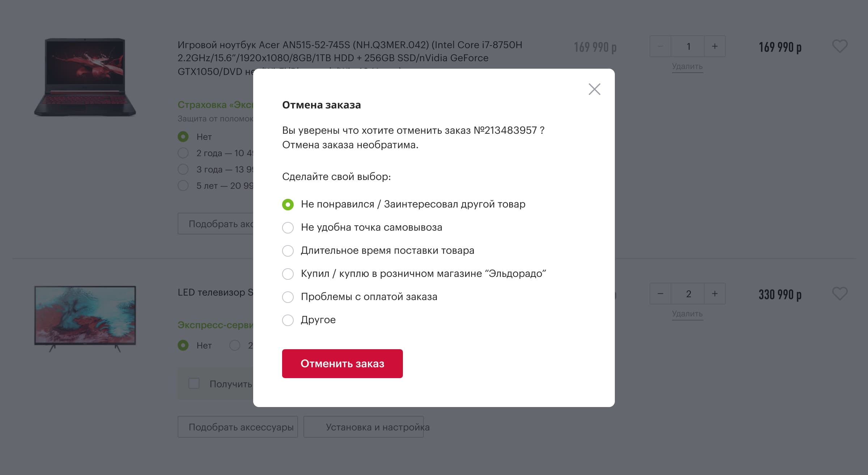Click "Удалить" under the LED TV
The image size is (868, 475).
687,314
